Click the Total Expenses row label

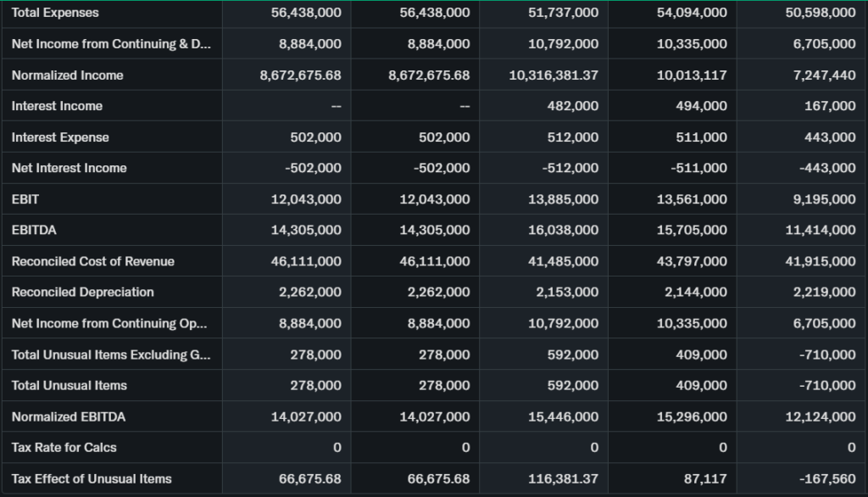pos(55,13)
